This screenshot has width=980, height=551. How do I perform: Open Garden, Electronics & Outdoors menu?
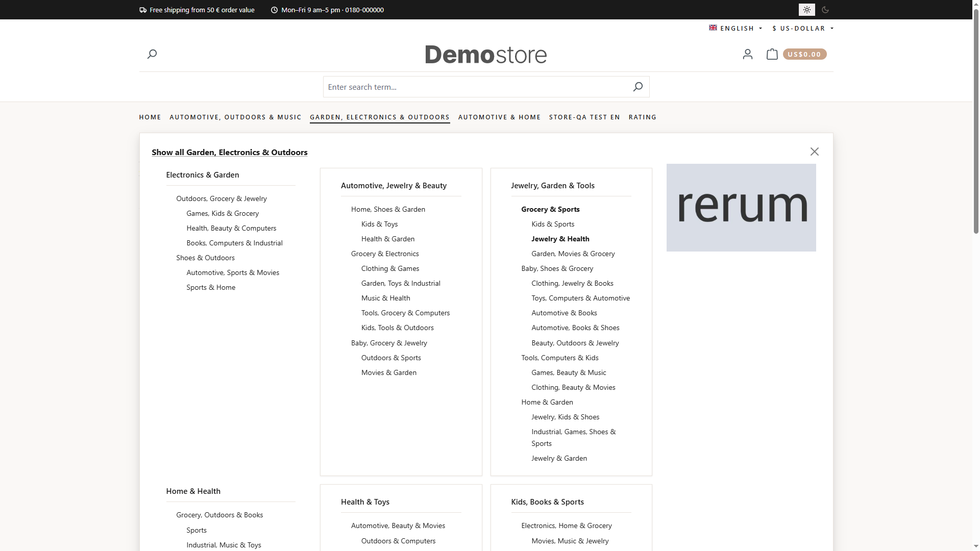[x=380, y=117]
